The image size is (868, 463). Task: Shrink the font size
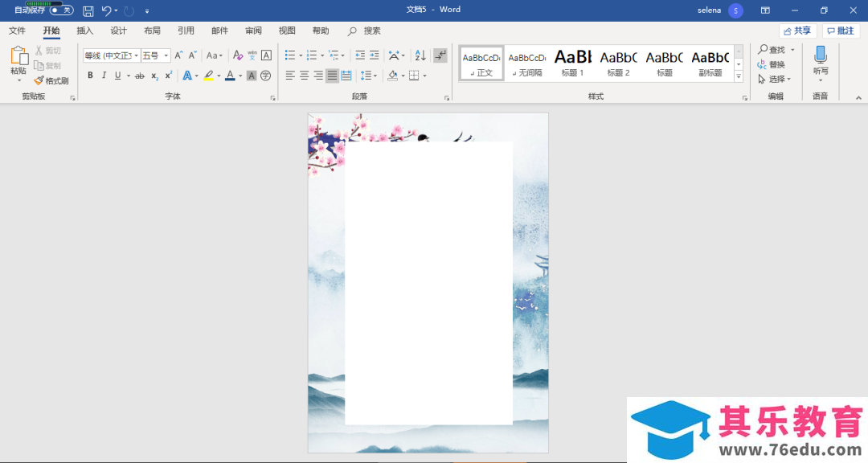192,55
